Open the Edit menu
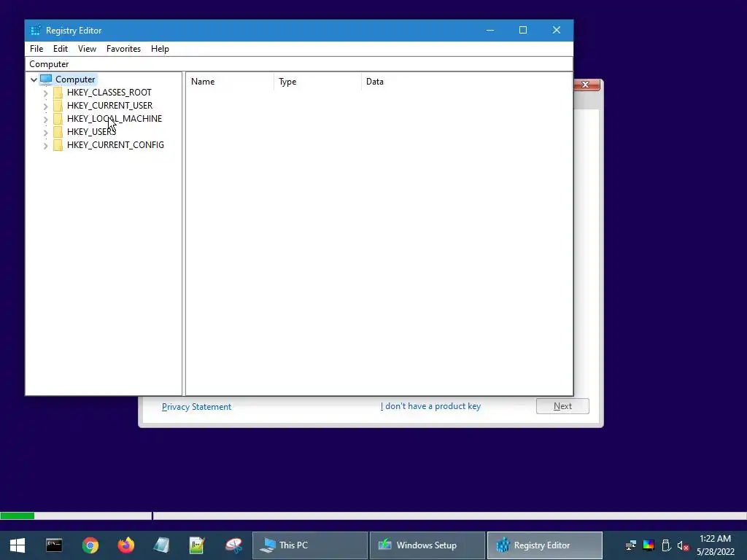747x560 pixels. (x=61, y=49)
